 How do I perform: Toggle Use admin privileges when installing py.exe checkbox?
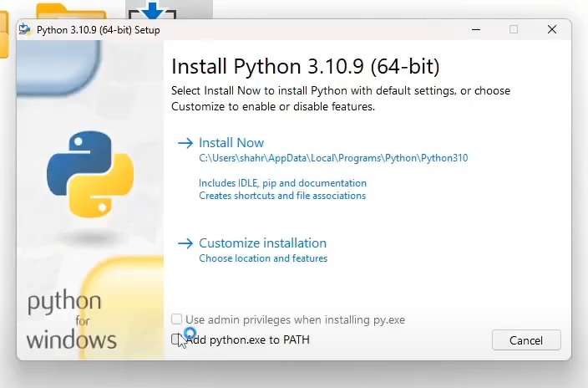click(176, 319)
